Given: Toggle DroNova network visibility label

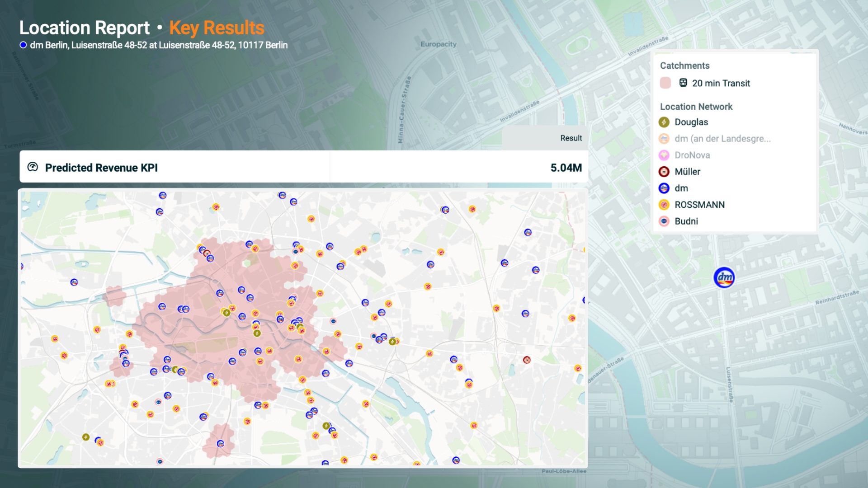Looking at the screenshot, I should coord(692,155).
